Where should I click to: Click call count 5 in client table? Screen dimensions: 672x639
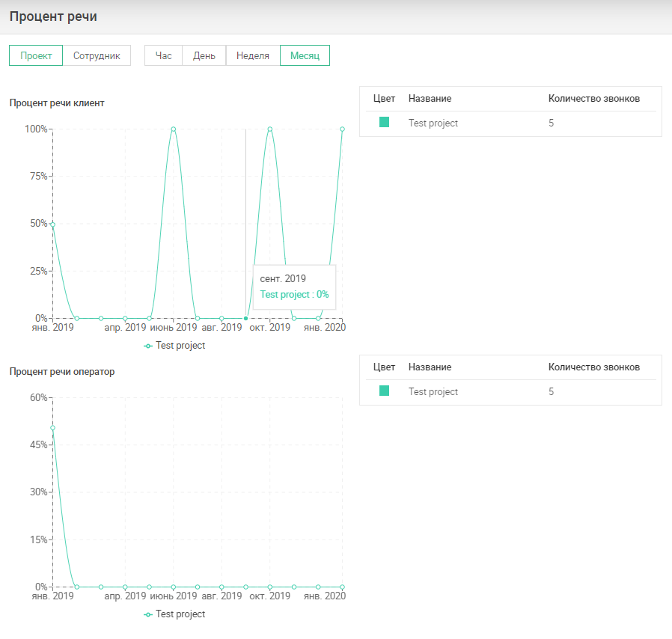pos(551,123)
